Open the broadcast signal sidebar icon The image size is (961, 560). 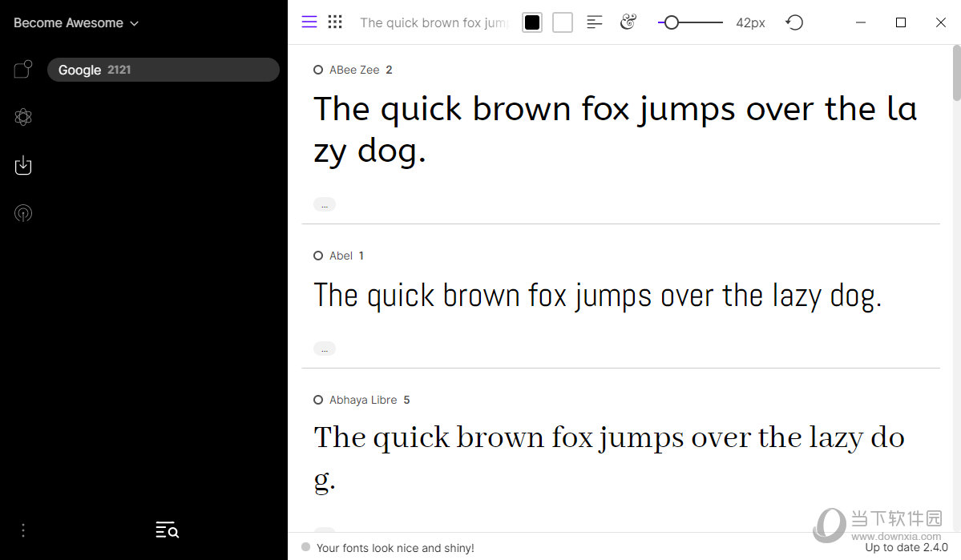[x=23, y=212]
